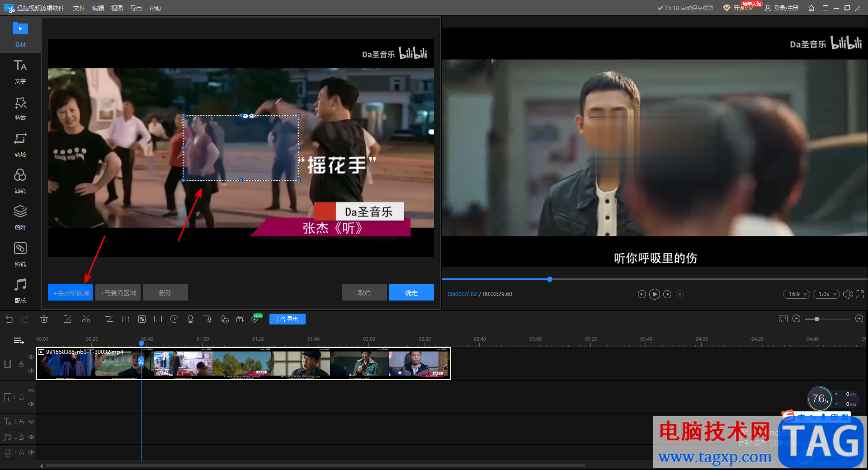Open the 滤镜 filters panel
The image size is (868, 470).
point(20,181)
